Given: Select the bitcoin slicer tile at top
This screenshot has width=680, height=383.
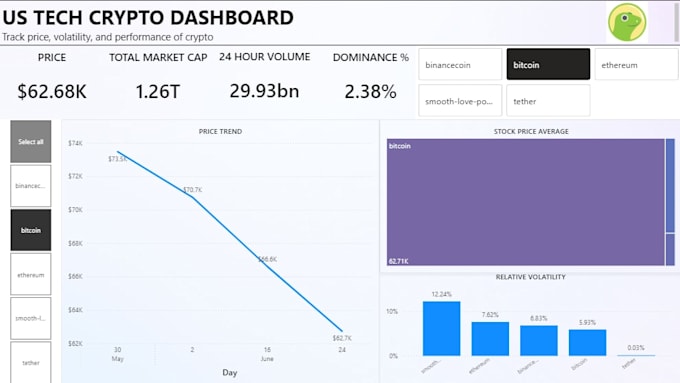Looking at the screenshot, I should coord(548,64).
